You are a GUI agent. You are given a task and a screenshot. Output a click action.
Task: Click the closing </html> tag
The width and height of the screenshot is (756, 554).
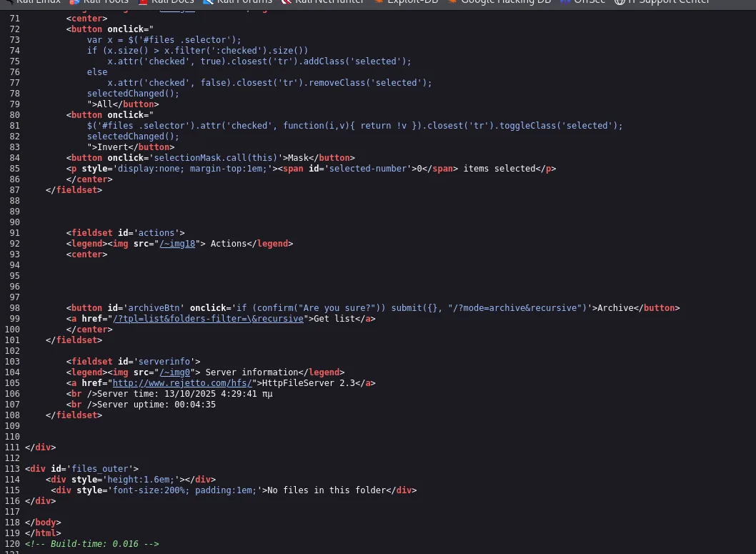[x=43, y=533]
